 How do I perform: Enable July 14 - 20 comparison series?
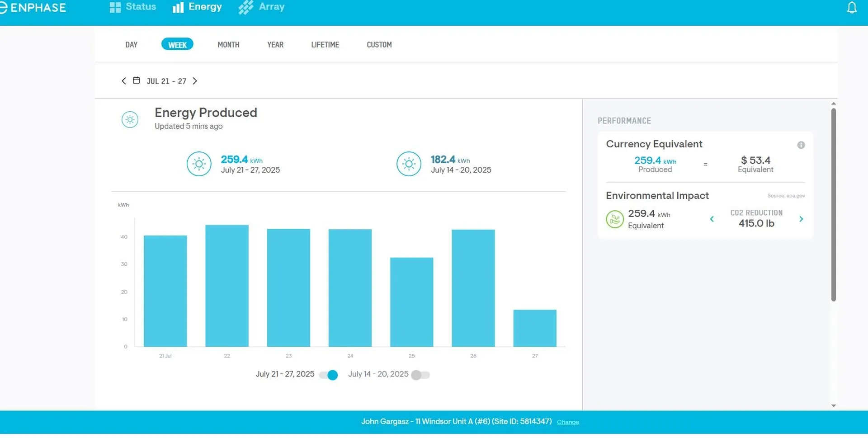point(420,375)
